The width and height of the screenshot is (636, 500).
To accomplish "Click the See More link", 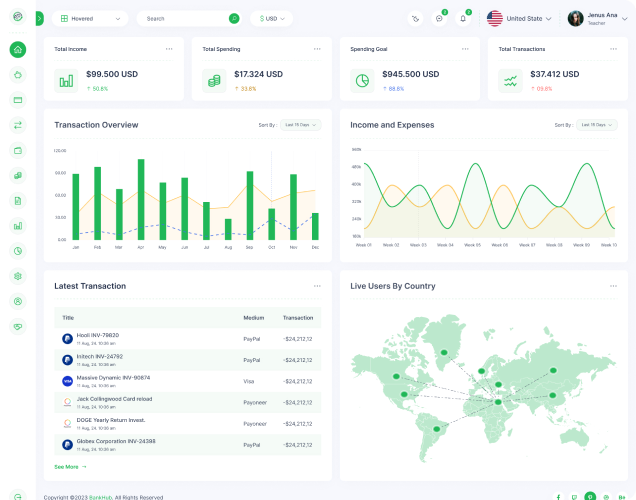I will pos(70,466).
